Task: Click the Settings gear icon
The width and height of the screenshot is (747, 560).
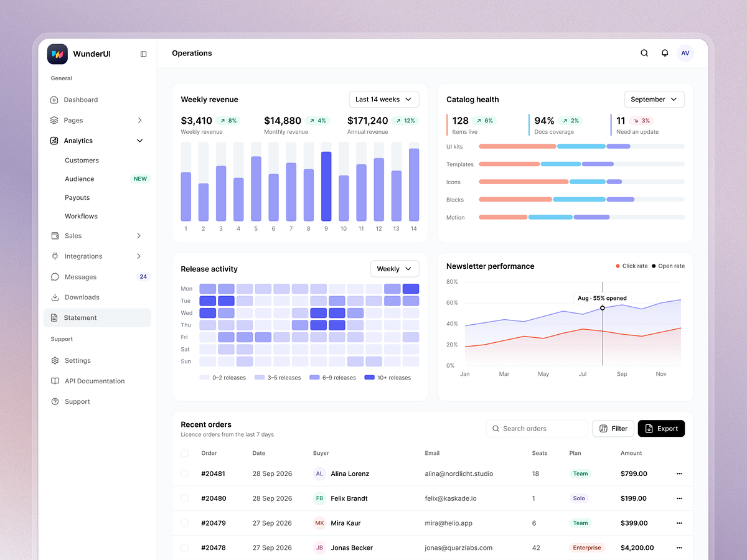Action: click(55, 361)
